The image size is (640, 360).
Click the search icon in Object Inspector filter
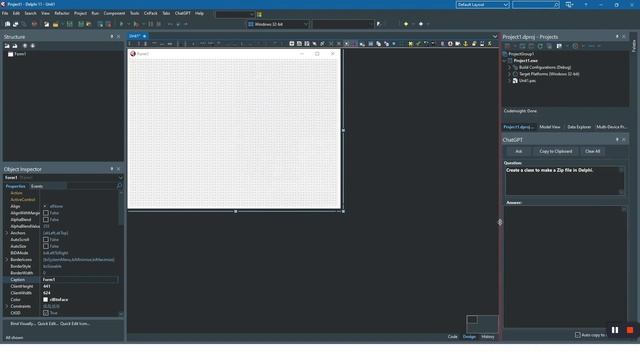(119, 186)
